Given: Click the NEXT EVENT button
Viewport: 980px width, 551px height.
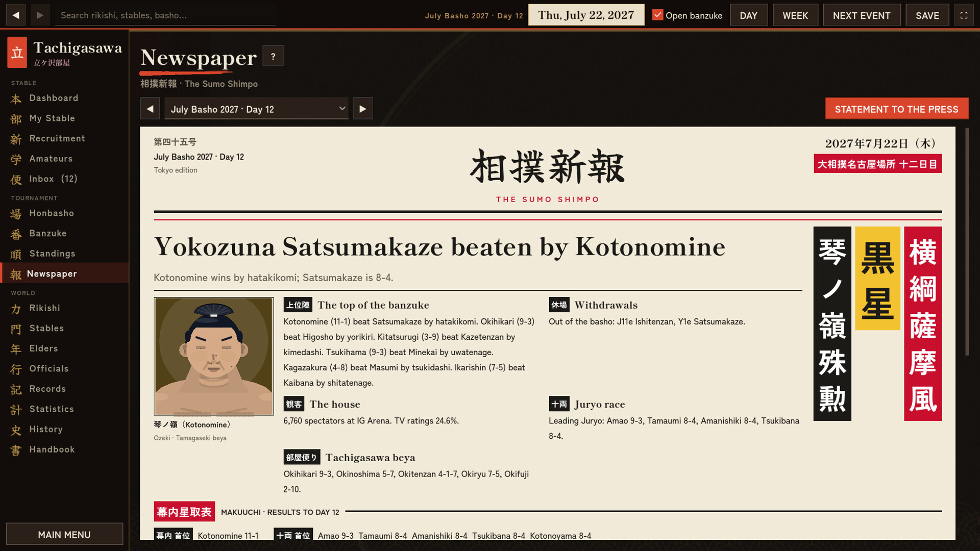Looking at the screenshot, I should [862, 15].
